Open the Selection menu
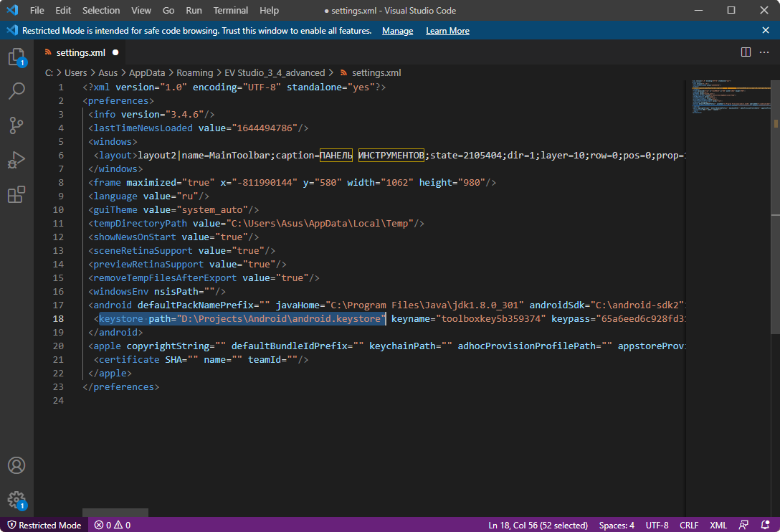780x532 pixels. pos(101,11)
